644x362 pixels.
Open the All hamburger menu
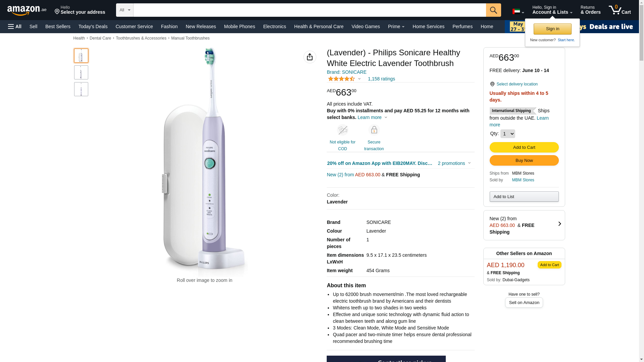click(15, 26)
